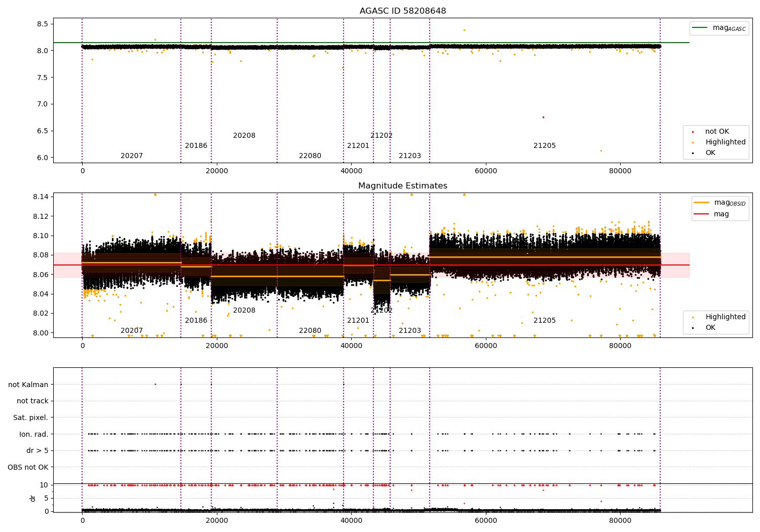Select OBSID label 22080 in Magnitude Estimates plot
Image resolution: width=760 pixels, height=532 pixels.
310,331
